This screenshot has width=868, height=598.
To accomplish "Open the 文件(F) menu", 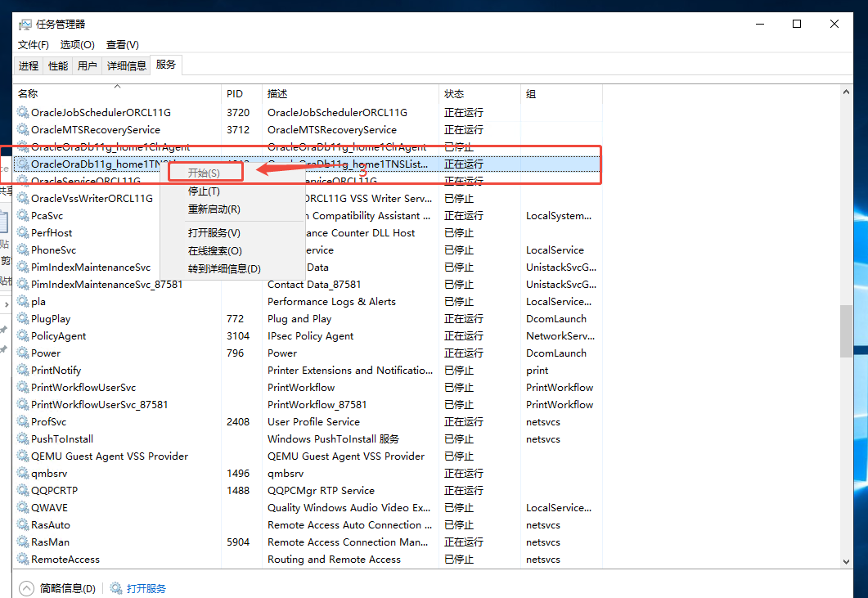I will coord(34,45).
